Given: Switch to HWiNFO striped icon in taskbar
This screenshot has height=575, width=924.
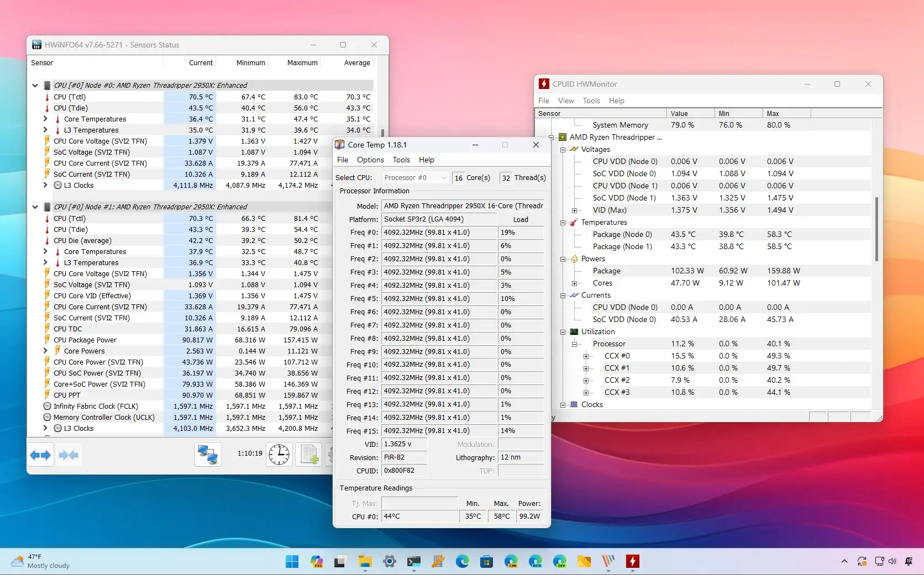Looking at the screenshot, I should (608, 562).
